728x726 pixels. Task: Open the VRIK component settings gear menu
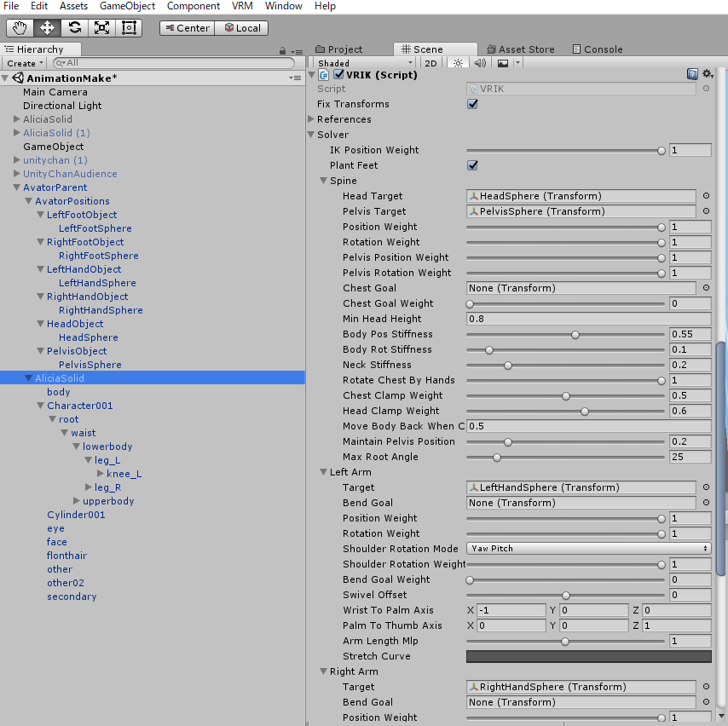[x=708, y=73]
